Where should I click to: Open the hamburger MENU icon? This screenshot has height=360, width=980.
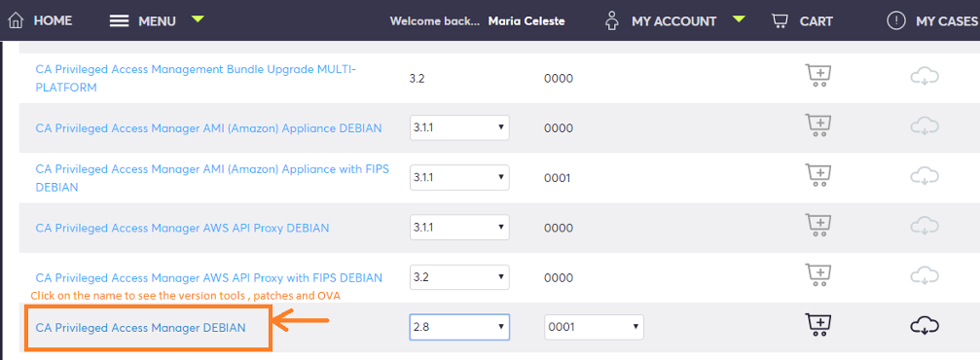click(119, 20)
